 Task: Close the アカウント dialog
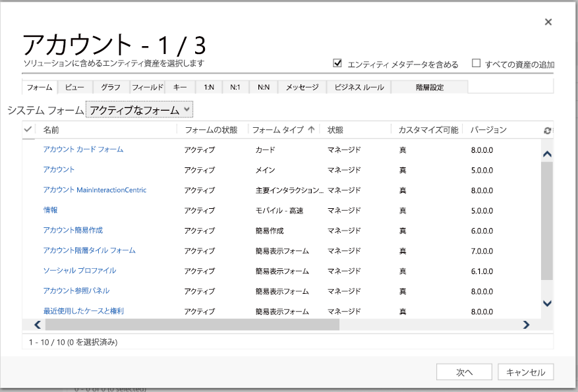coord(548,22)
